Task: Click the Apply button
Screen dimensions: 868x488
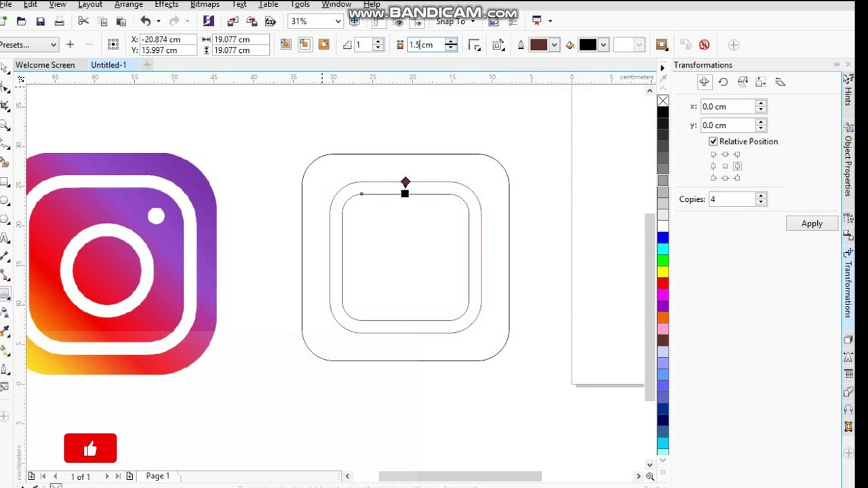Action: tap(812, 224)
